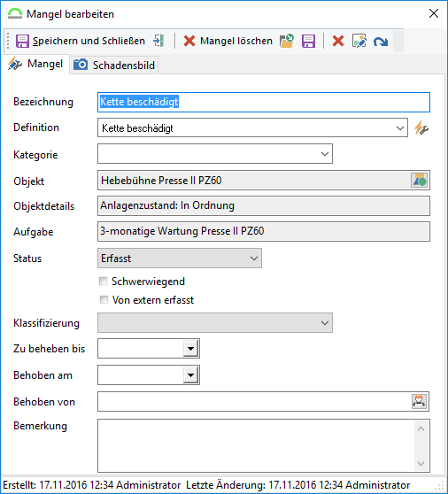Screen dimensions: 448x494
Task: Click the blue redo arrow icon
Action: click(x=381, y=42)
